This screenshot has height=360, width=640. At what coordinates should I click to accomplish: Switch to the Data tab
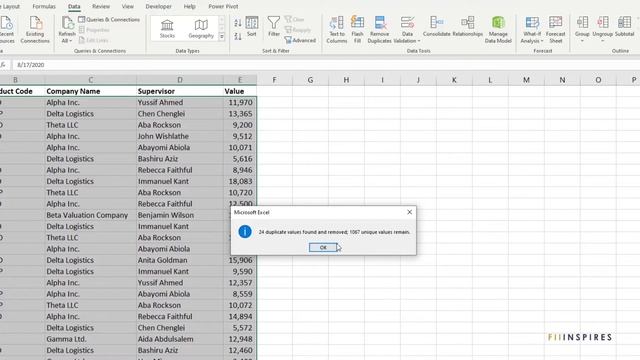tap(74, 7)
